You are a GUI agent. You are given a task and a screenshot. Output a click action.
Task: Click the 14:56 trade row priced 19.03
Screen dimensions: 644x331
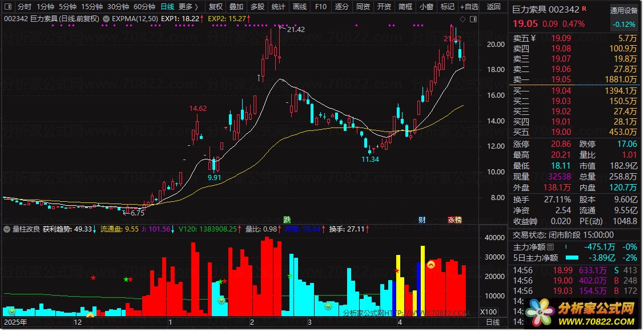(575, 291)
